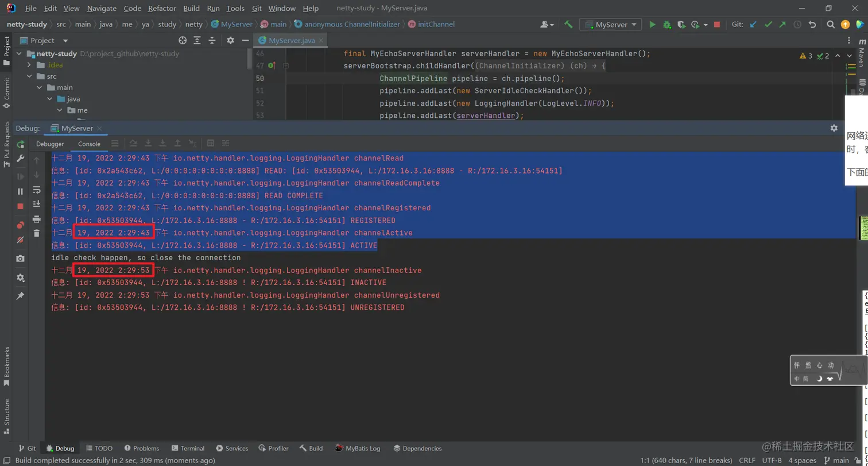Open the Dependencies tool window
Screen dimensions: 868x466
[417, 448]
